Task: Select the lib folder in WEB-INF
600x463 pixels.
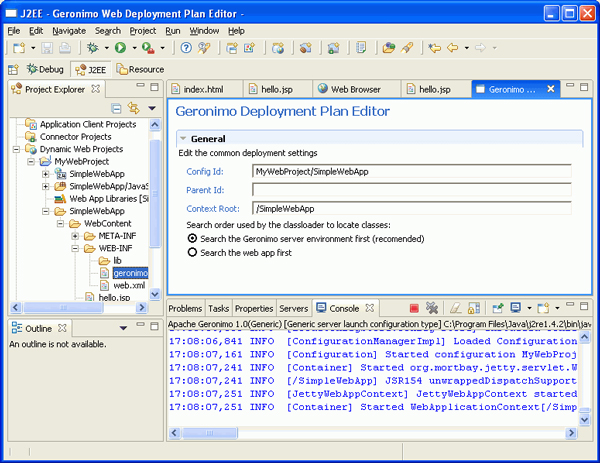Action: 117,261
